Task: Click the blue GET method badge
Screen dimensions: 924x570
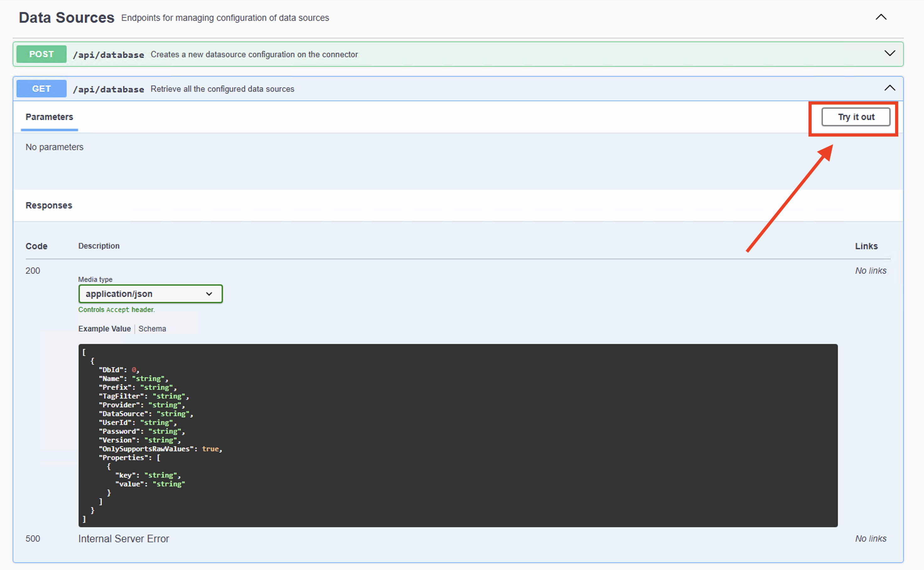Action: [41, 89]
